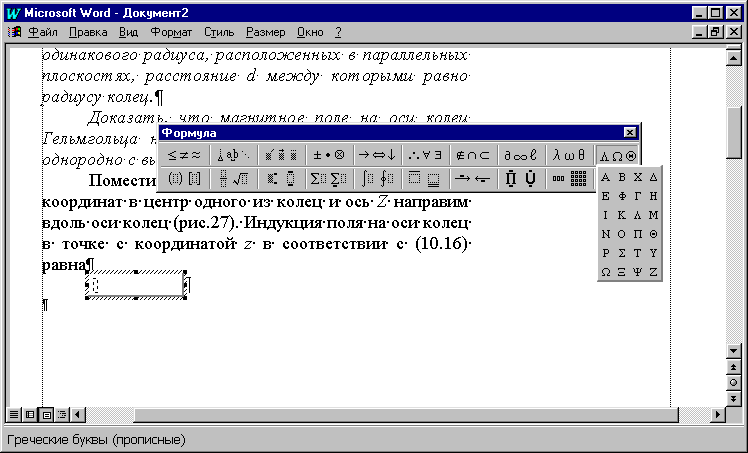Switch to page layout view button

pos(46,414)
